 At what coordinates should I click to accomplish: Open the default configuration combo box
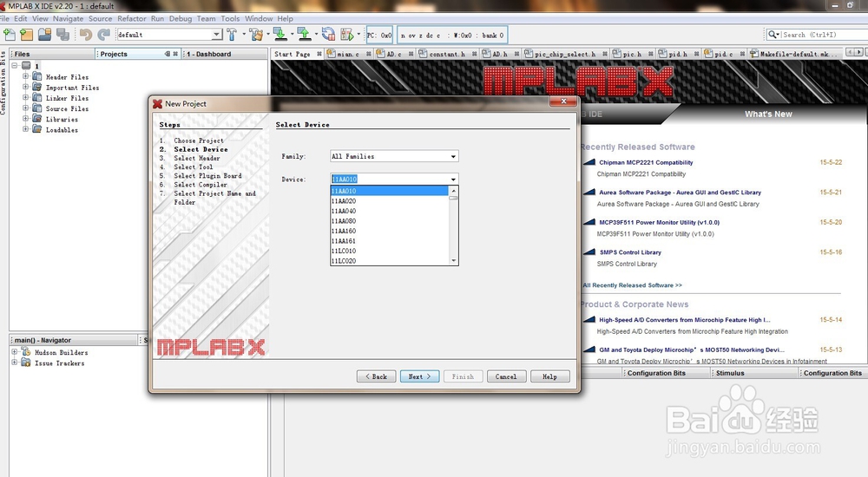[x=216, y=35]
